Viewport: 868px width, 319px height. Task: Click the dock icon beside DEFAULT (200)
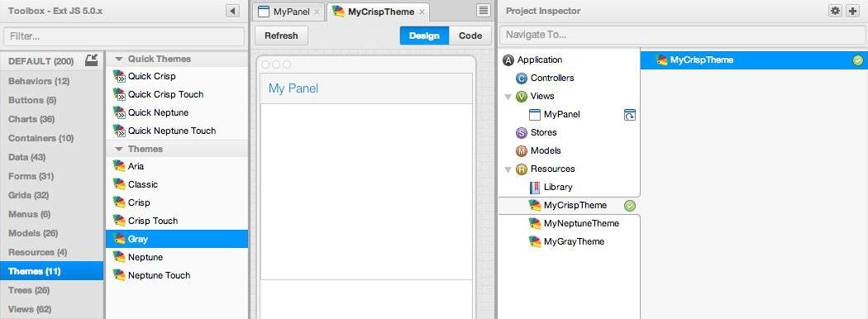pos(91,60)
